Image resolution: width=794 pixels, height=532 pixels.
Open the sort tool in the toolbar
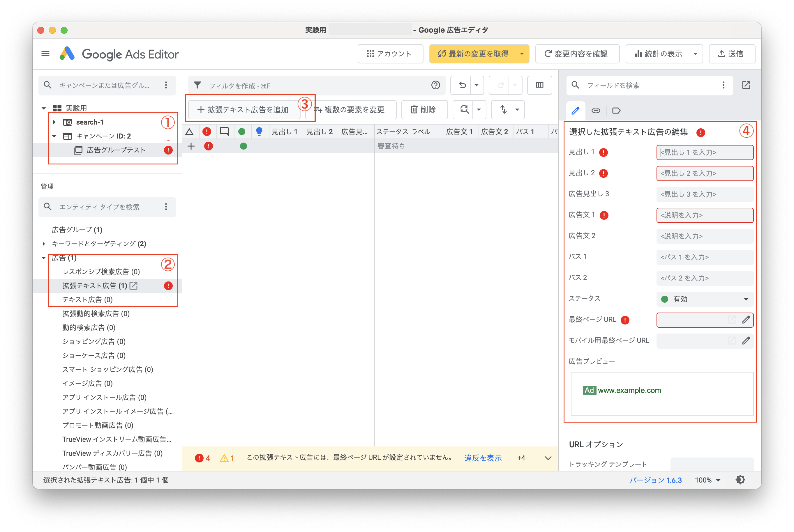[504, 110]
